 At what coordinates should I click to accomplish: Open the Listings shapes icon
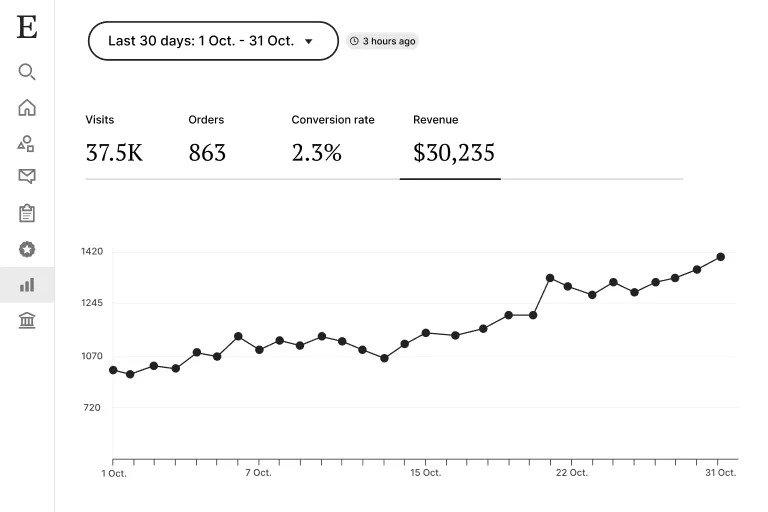tap(27, 143)
